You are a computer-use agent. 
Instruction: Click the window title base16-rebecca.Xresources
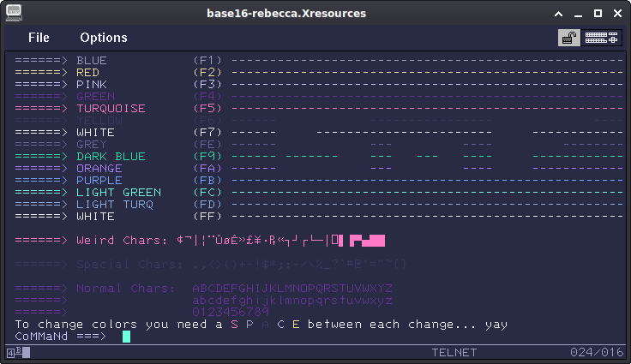pos(286,14)
